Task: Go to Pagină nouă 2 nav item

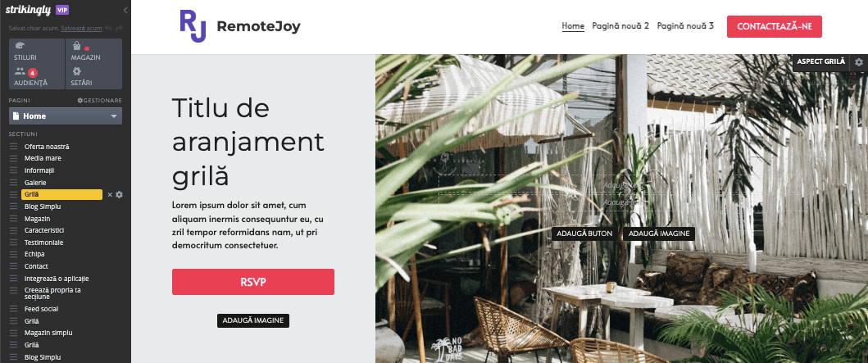Action: tap(620, 25)
